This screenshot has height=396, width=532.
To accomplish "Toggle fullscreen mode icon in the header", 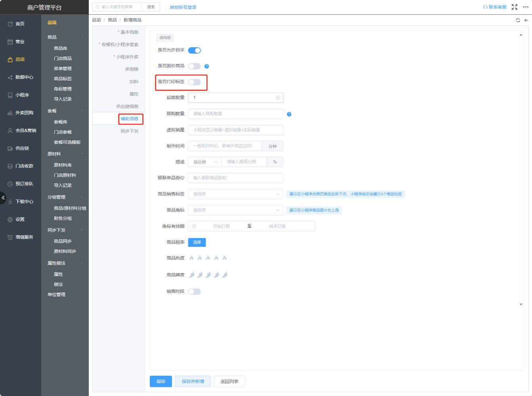I will [x=515, y=7].
